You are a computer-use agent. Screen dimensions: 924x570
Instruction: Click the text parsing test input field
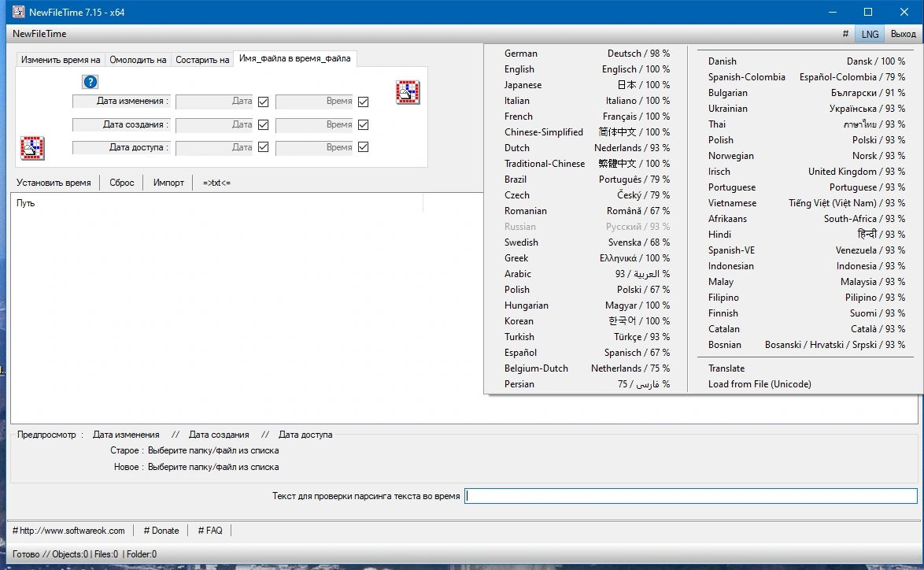[691, 496]
